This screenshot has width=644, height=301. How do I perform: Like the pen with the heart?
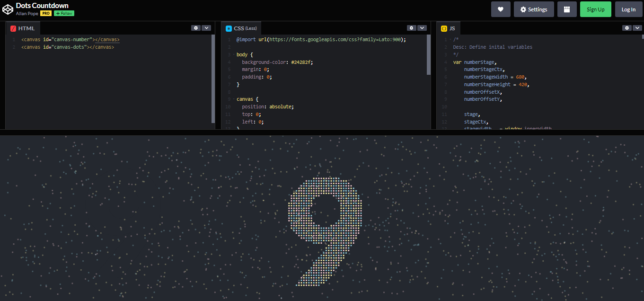pos(501,9)
